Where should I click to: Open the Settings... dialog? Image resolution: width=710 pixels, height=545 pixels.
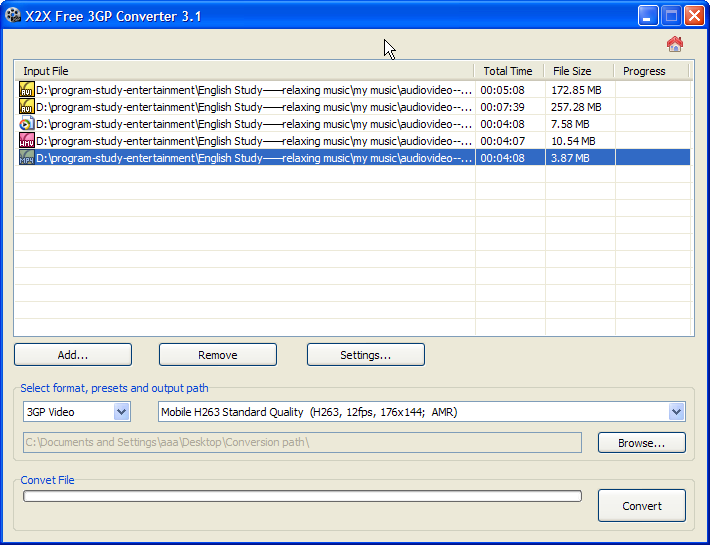click(366, 354)
